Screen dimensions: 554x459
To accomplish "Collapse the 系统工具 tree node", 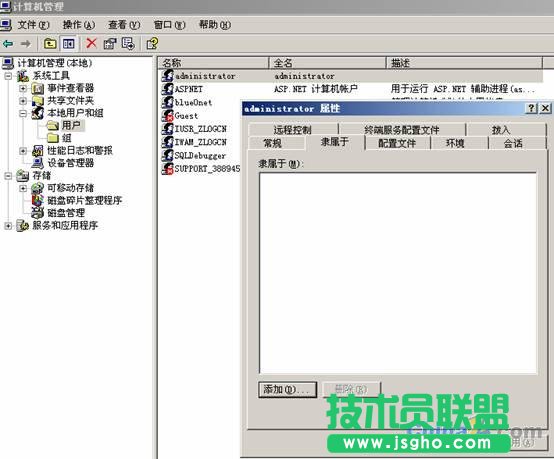I will (x=8, y=76).
